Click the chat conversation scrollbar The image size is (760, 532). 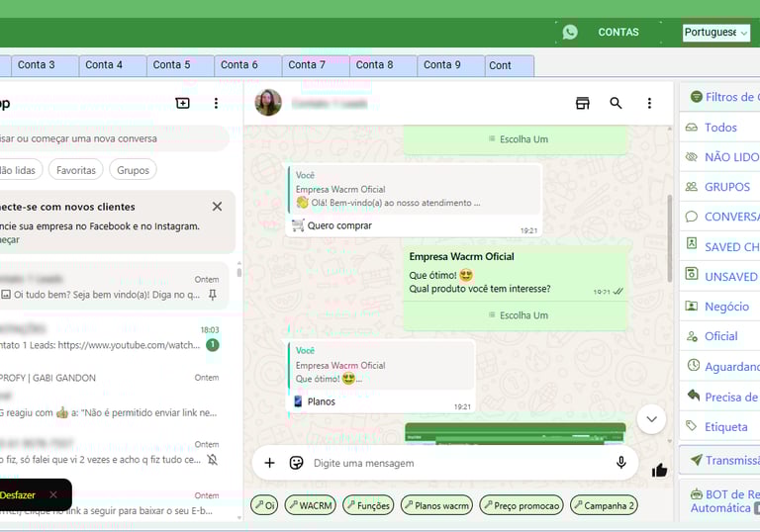(x=669, y=238)
